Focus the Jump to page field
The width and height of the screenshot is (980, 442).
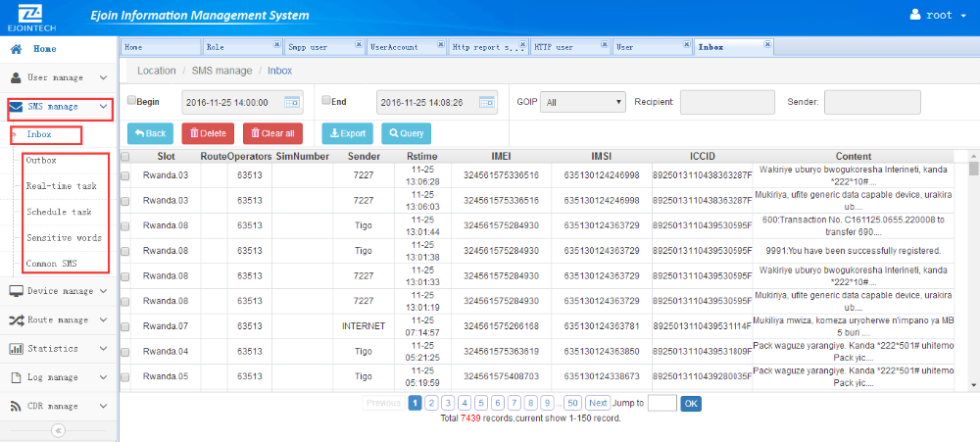(662, 404)
